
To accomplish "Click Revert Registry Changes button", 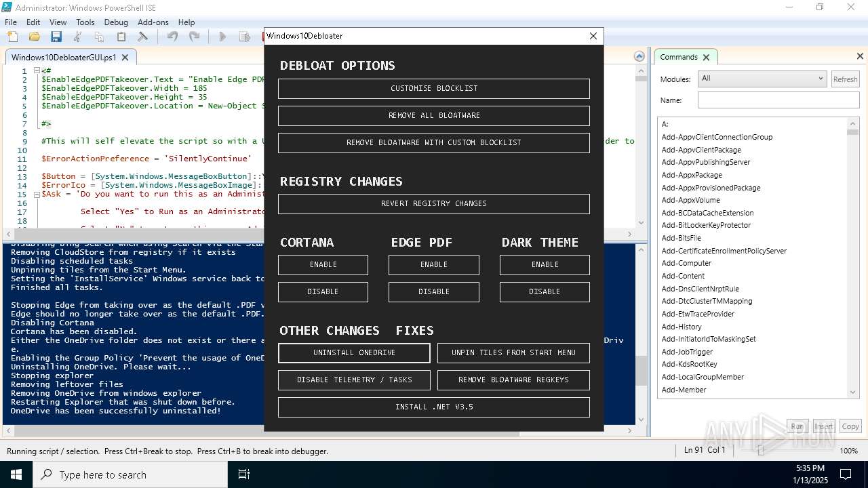I will [x=434, y=204].
